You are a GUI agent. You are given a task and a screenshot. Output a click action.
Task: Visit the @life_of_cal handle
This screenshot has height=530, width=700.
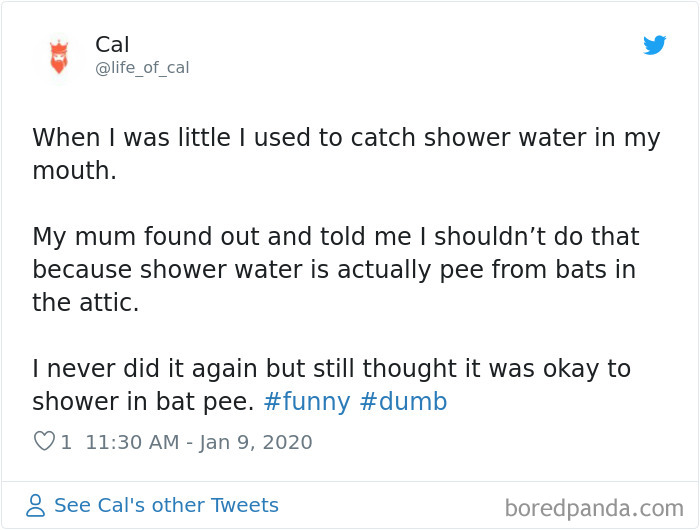[x=142, y=68]
